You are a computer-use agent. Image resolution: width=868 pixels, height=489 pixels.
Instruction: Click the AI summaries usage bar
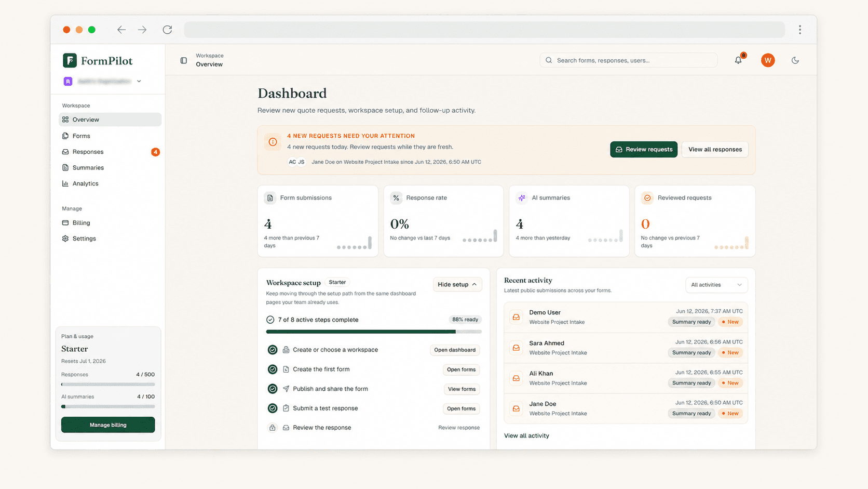click(x=108, y=406)
